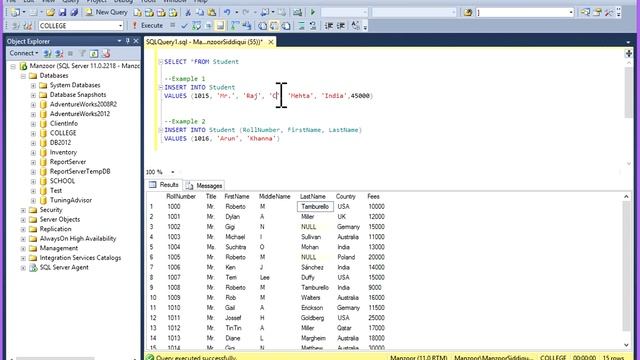
Task: Click the Parse checkmark icon
Action: point(184,26)
